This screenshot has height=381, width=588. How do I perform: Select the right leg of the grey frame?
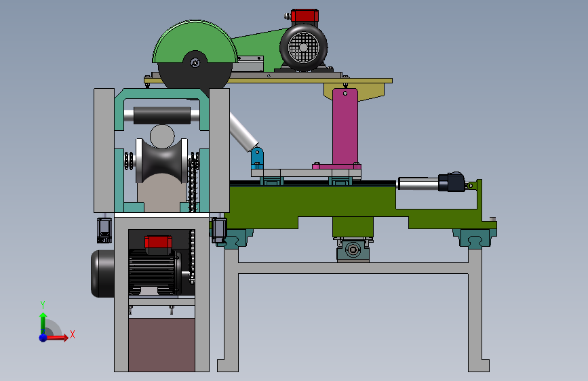(x=476, y=309)
